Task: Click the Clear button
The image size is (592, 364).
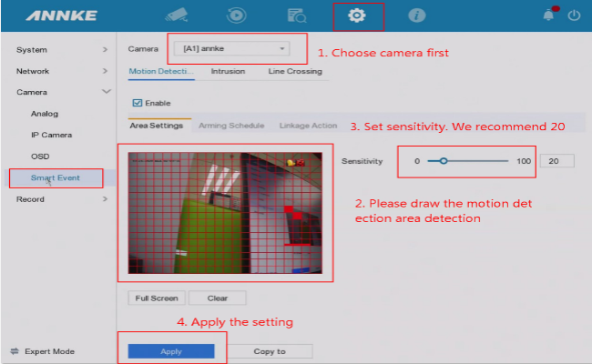Action: tap(217, 298)
